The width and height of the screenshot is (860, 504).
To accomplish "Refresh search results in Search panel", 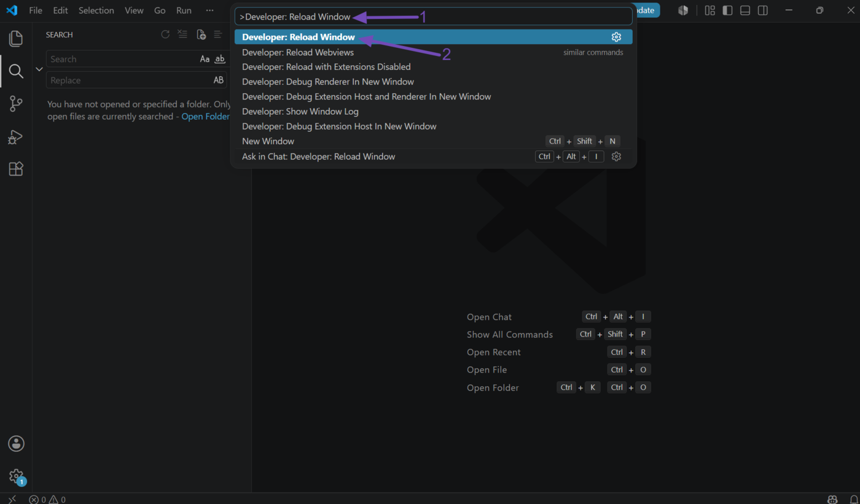I will click(x=165, y=34).
